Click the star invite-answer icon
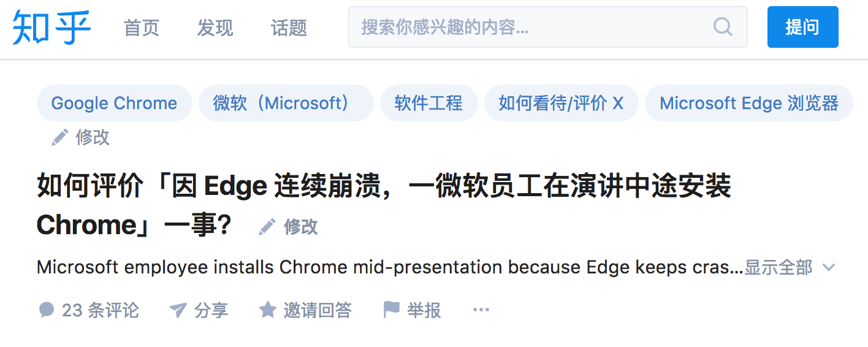The image size is (868, 347). pyautogui.click(x=267, y=310)
